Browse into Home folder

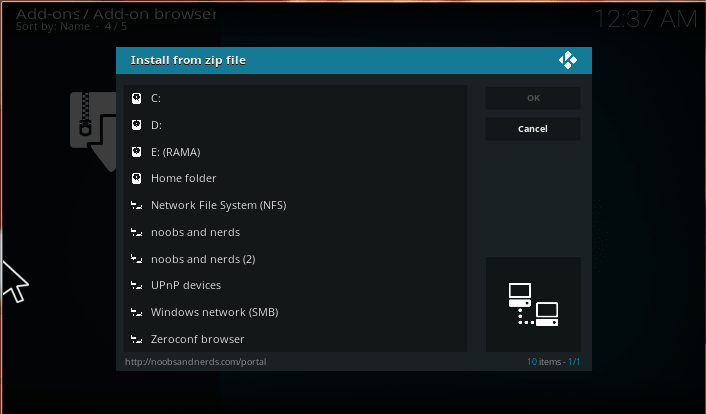tap(295, 178)
